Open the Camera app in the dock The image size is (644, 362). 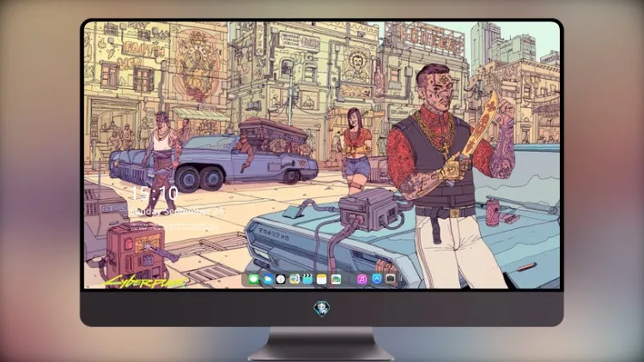coord(391,279)
